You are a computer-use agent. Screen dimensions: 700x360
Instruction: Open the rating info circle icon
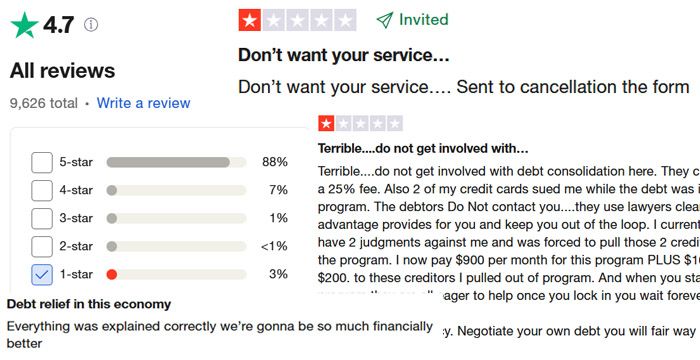tap(91, 25)
